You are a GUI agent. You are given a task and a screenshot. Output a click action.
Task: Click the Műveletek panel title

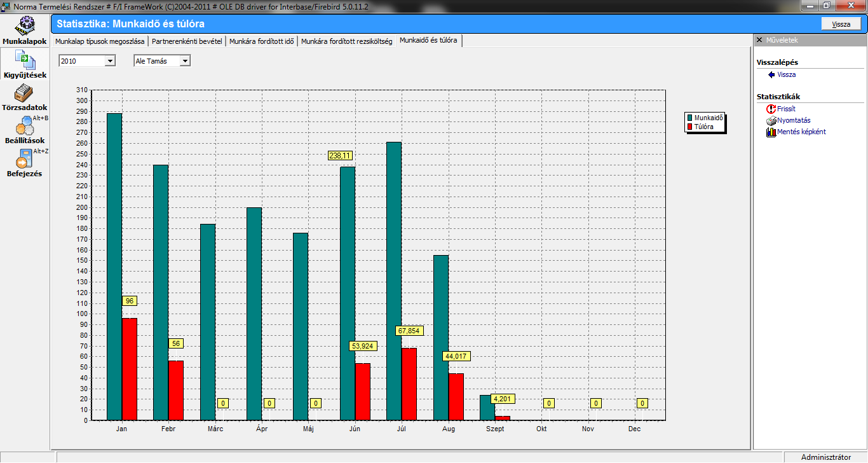(x=782, y=40)
